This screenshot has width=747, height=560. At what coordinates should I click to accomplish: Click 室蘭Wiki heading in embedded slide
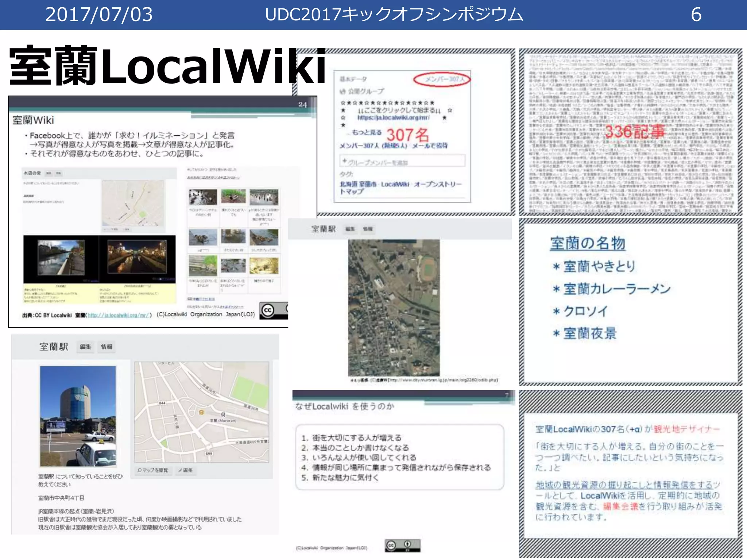[33, 120]
